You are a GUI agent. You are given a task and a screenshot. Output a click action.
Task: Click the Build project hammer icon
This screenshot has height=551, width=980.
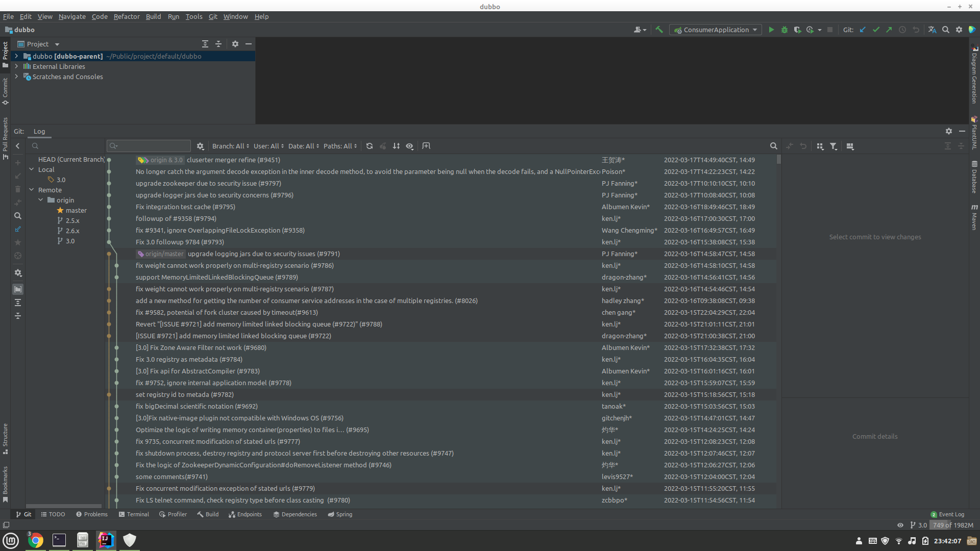point(659,30)
